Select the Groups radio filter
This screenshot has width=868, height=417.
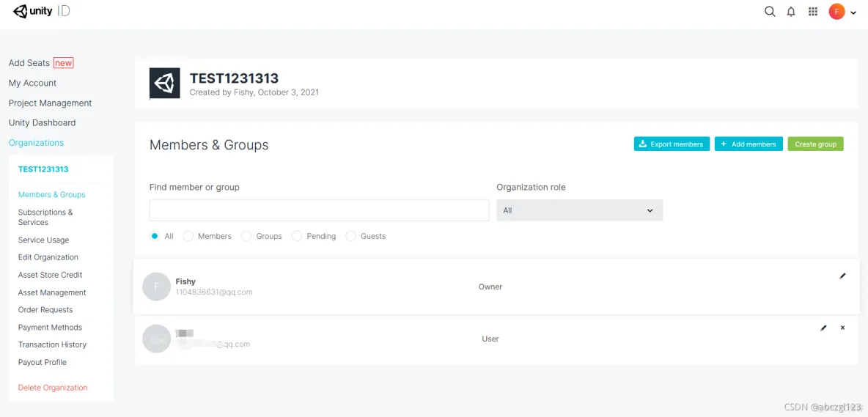(246, 236)
